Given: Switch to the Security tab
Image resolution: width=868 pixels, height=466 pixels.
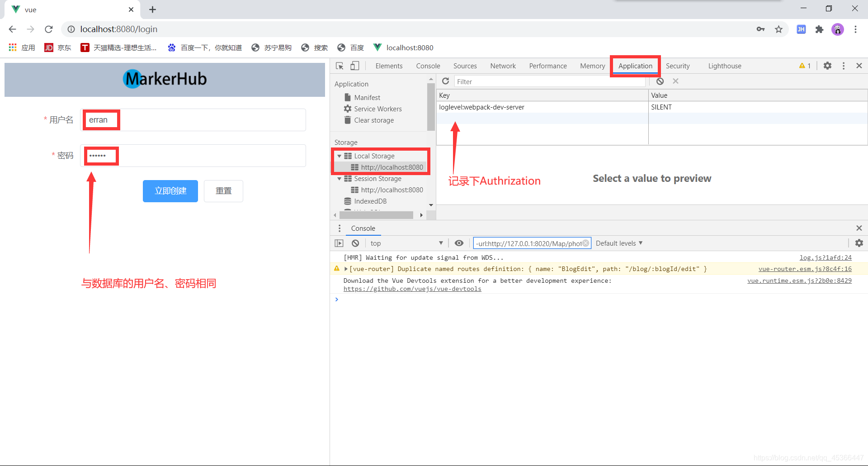Looking at the screenshot, I should [678, 66].
